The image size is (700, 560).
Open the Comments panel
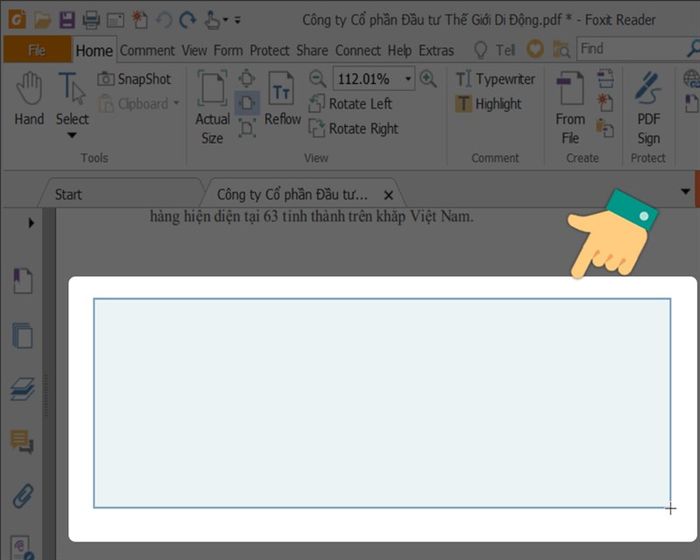coord(22,442)
